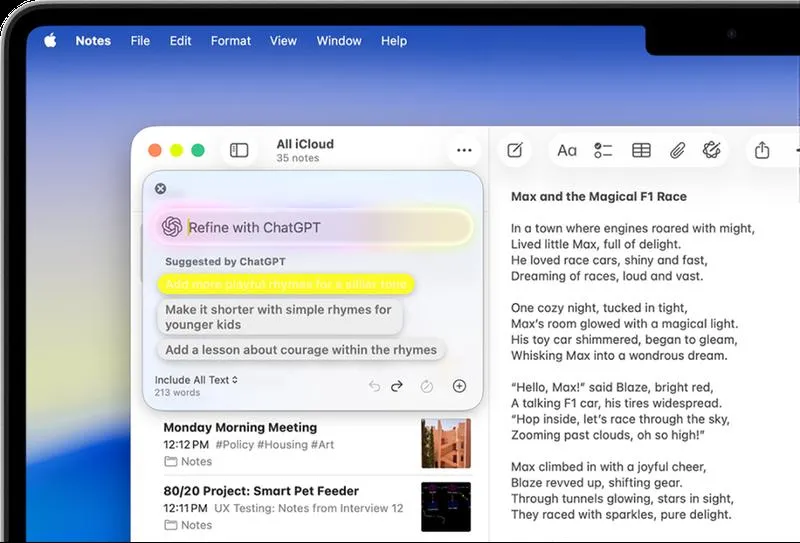This screenshot has width=800, height=543.
Task: Expand the Include All Text selector
Action: [196, 380]
